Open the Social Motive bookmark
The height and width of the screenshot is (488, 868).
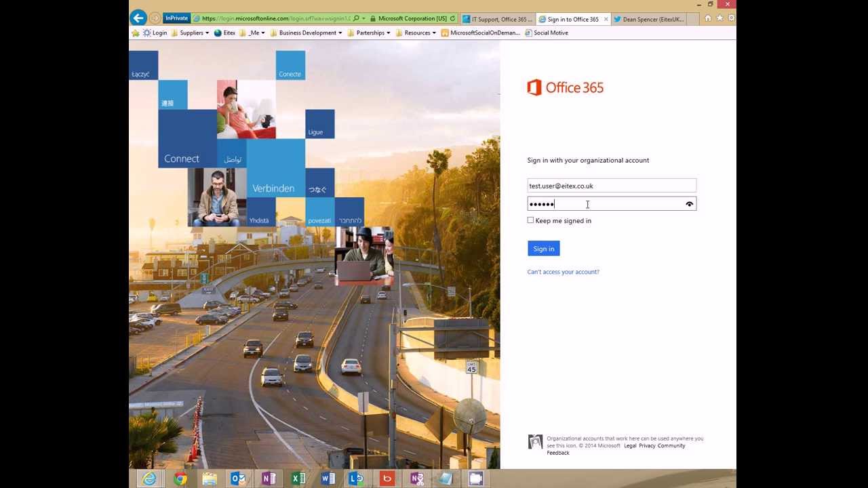pyautogui.click(x=547, y=33)
